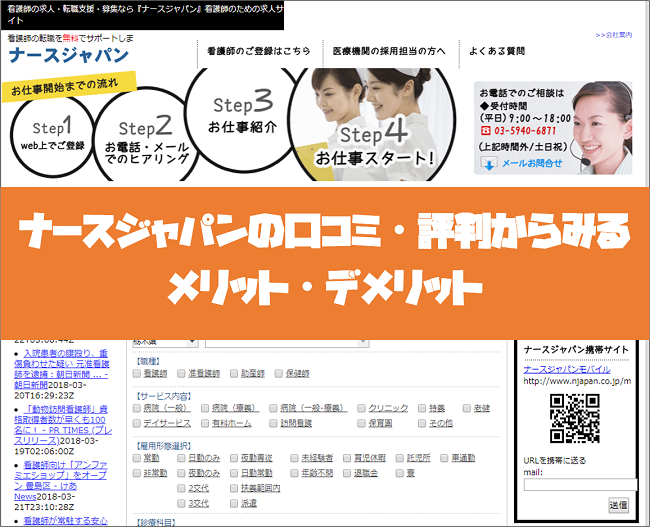Click the blue download arrow icon beside メール問合せ
The image size is (650, 527).
(x=489, y=165)
